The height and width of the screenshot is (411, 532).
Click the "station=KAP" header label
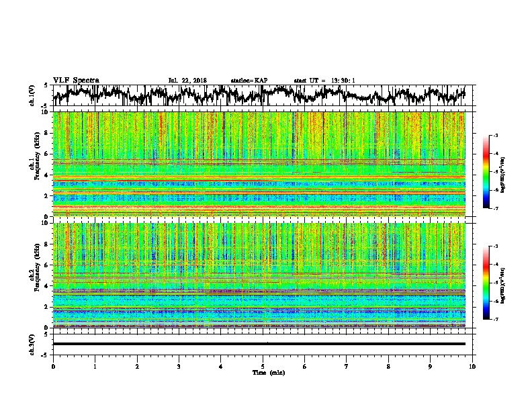tap(249, 81)
